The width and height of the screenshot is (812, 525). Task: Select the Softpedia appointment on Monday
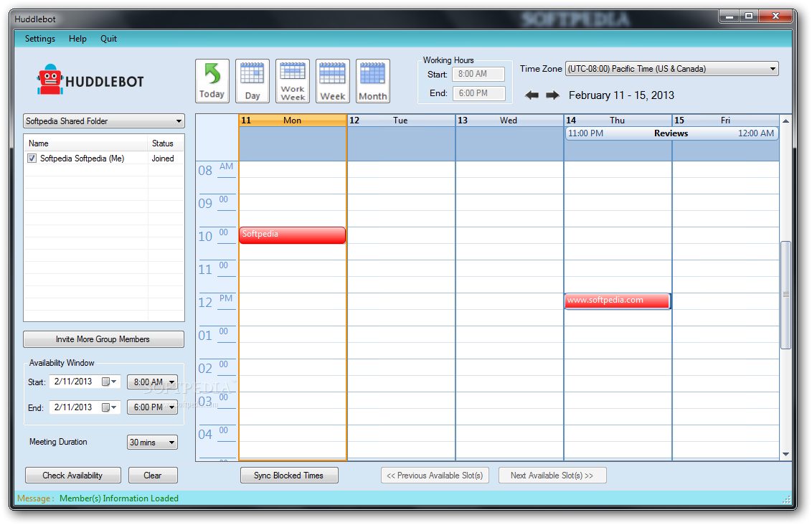point(292,235)
